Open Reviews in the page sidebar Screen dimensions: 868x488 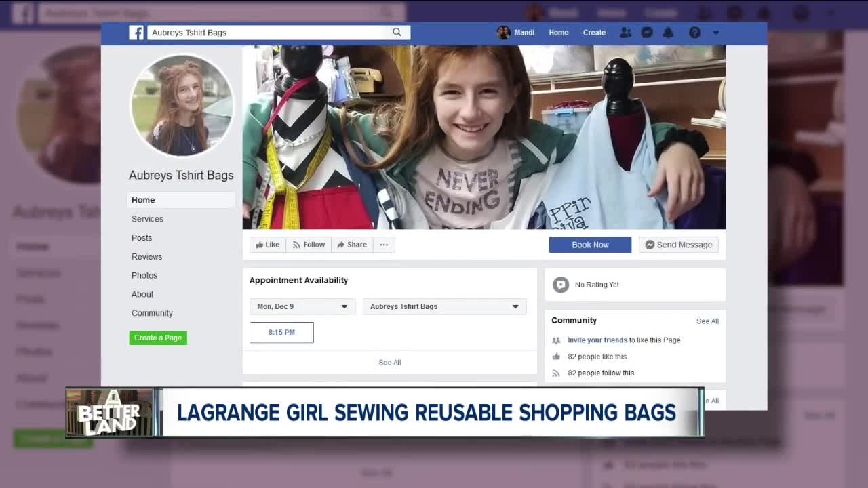146,257
